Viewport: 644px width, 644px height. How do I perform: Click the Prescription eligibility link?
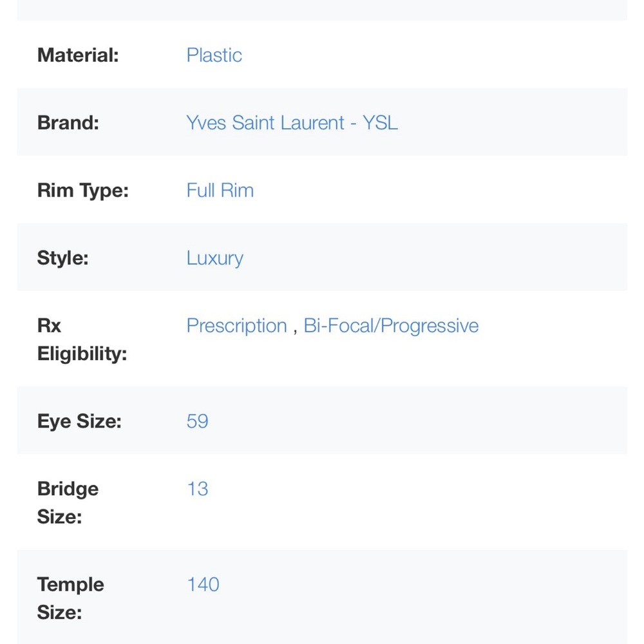click(236, 326)
